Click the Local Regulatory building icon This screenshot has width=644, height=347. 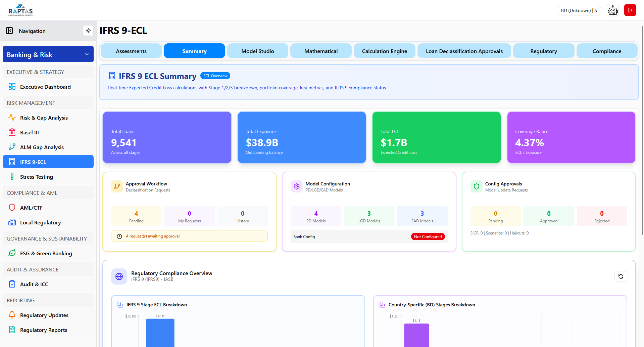[12, 222]
